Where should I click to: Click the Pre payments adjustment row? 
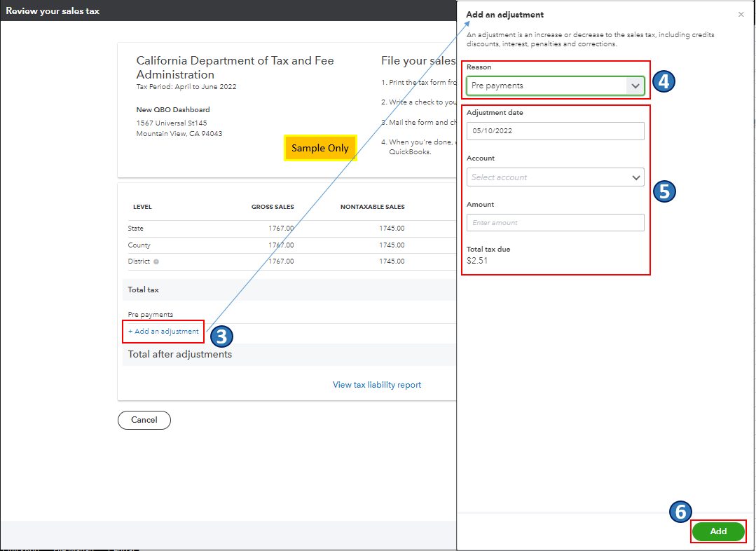point(151,315)
